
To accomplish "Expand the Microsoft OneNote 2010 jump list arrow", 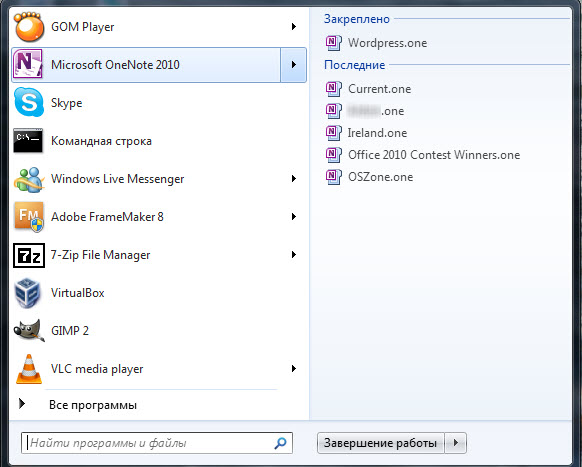I will (294, 65).
